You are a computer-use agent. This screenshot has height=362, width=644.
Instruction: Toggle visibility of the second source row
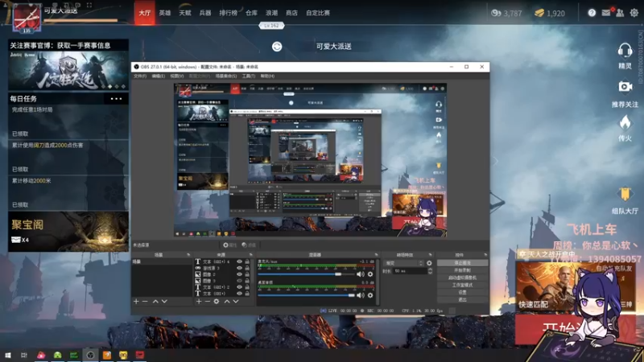[239, 268]
